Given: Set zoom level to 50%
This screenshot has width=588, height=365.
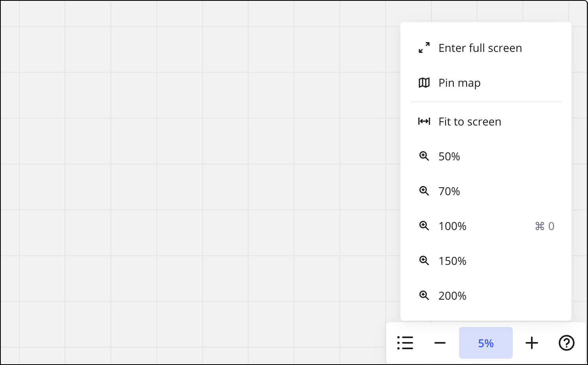Looking at the screenshot, I should 449,156.
